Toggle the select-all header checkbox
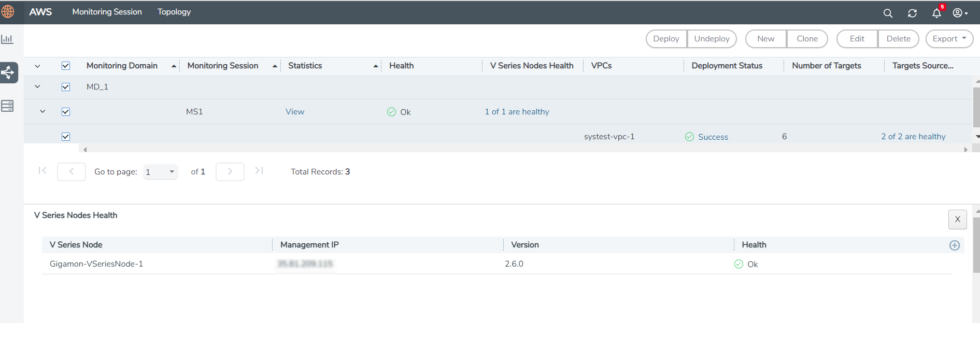The image size is (980, 352). coord(66,66)
